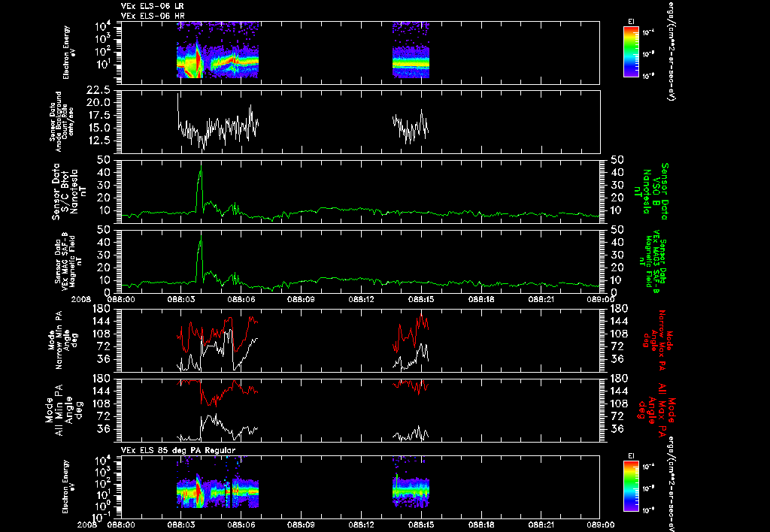Click '089:00' on the middle time axis
Viewport: 770px width, 532px height.
600,299
